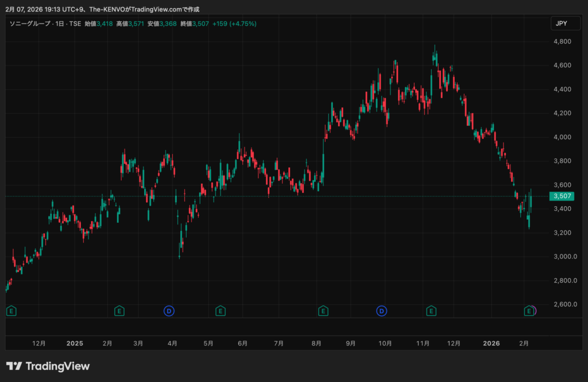Open the earnings E marker near 8月
The image size is (588, 382).
point(323,311)
